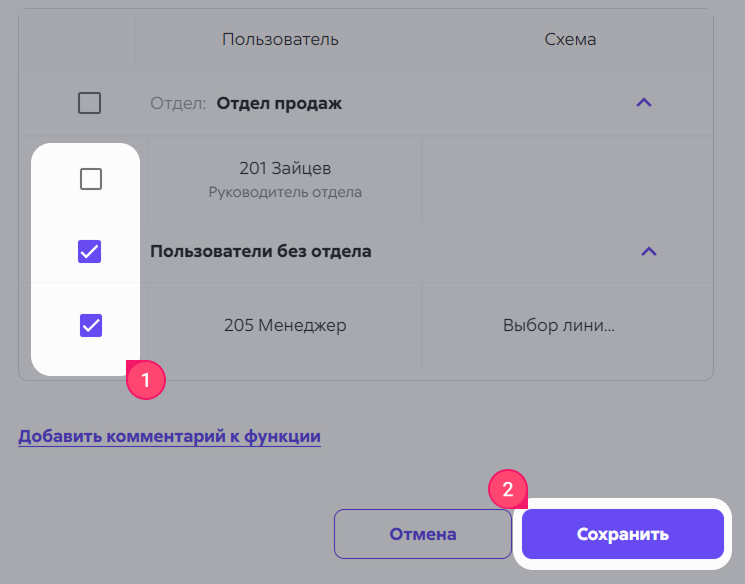The width and height of the screenshot is (745, 584).
Task: Click the Пользователь column header
Action: 280,40
